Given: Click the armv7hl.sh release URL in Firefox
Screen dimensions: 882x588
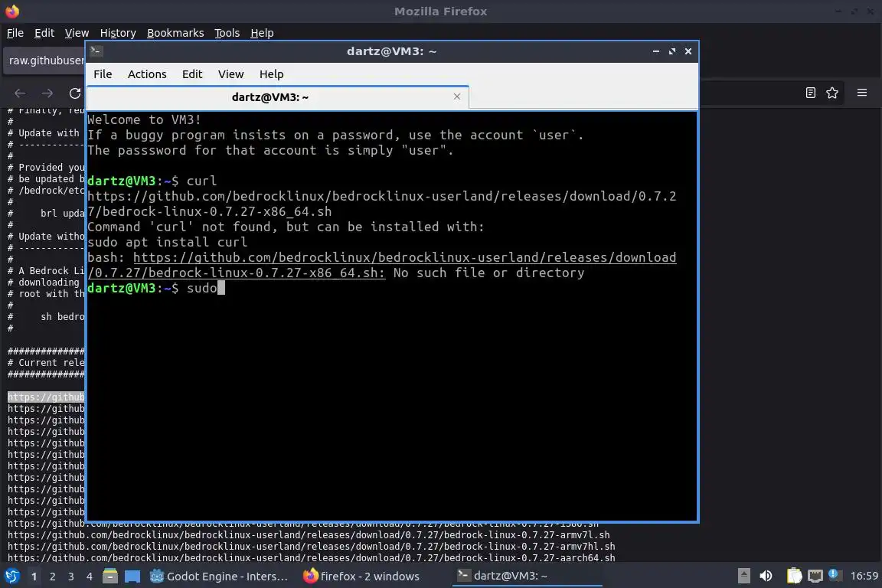Looking at the screenshot, I should (311, 547).
